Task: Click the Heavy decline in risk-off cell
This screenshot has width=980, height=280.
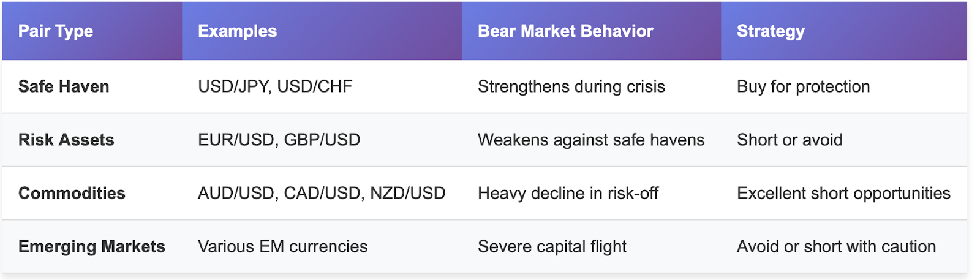Action: click(568, 194)
